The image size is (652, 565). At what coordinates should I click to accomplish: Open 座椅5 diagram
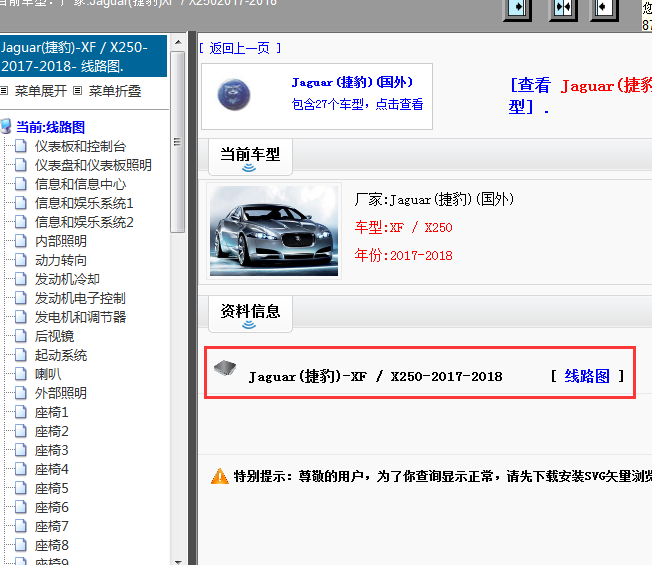[x=52, y=489]
